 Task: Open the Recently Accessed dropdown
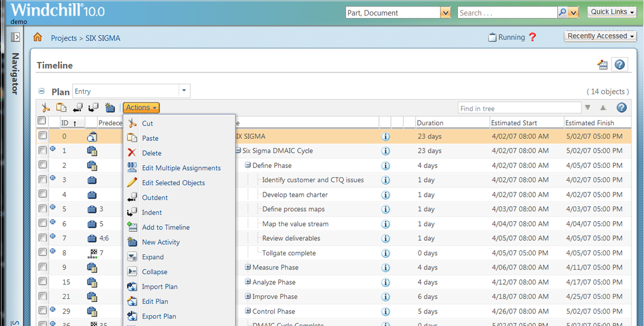(600, 36)
